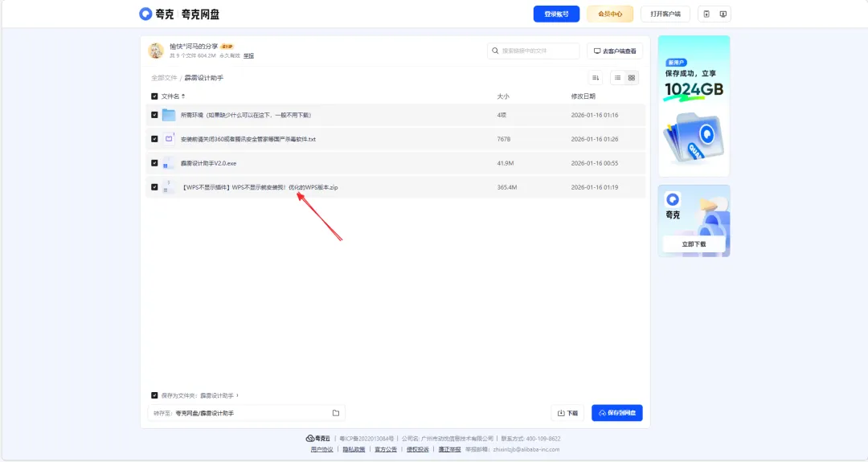
Task: Open the 侵权投诉 footer link
Action: (418, 450)
